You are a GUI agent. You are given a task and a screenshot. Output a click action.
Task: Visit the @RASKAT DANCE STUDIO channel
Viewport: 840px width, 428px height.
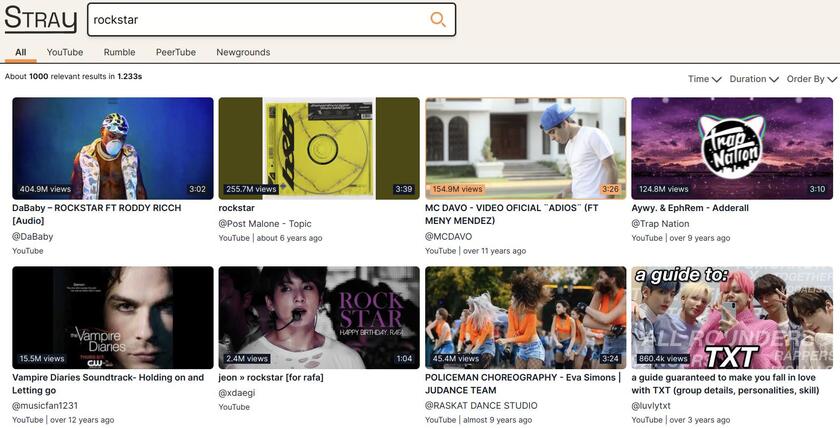[481, 406]
